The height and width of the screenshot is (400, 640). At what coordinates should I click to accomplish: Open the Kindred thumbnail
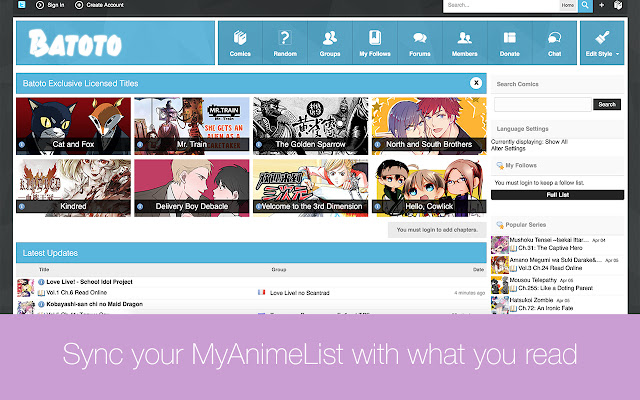tap(73, 188)
